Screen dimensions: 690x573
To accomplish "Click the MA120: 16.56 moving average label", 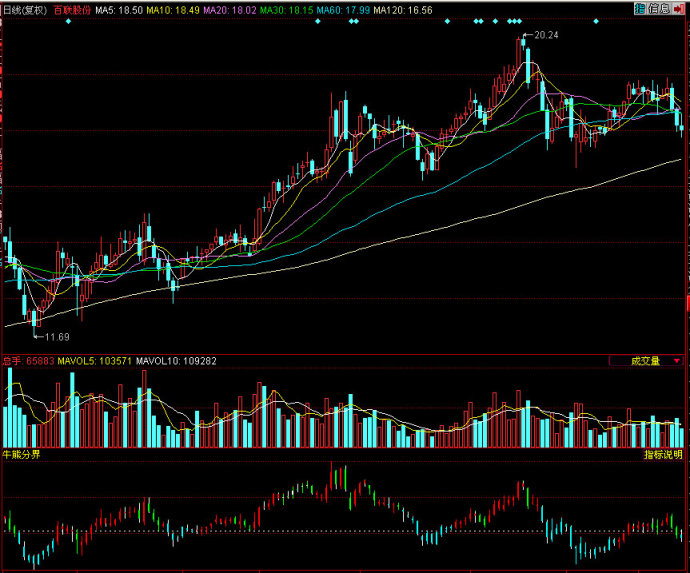I will [x=403, y=10].
